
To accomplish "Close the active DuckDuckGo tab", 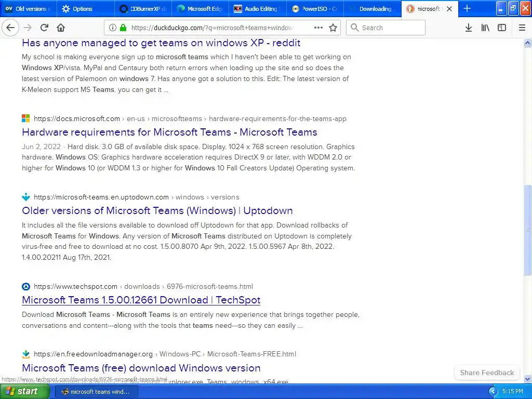I will (x=449, y=9).
